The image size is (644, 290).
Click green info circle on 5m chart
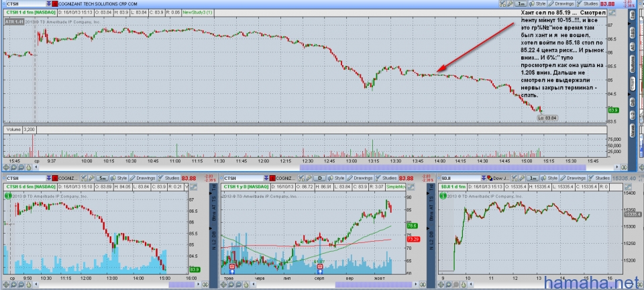pyautogui.click(x=8, y=196)
